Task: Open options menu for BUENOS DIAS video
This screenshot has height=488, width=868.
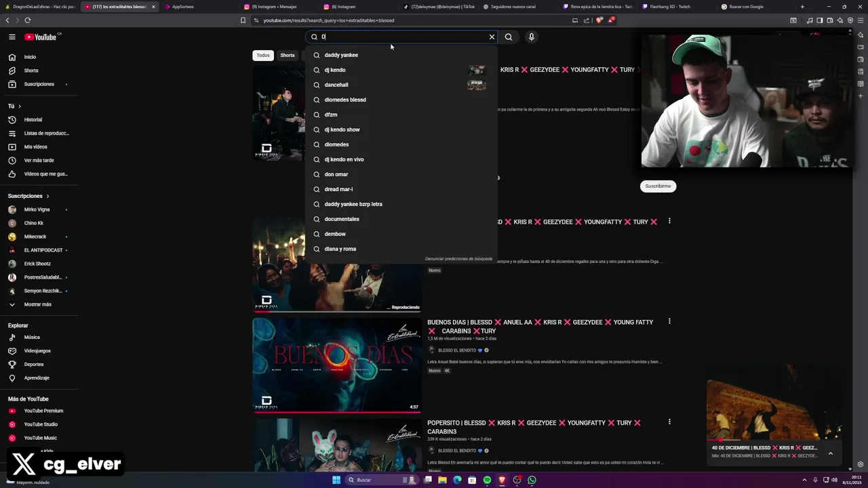Action: (669, 321)
